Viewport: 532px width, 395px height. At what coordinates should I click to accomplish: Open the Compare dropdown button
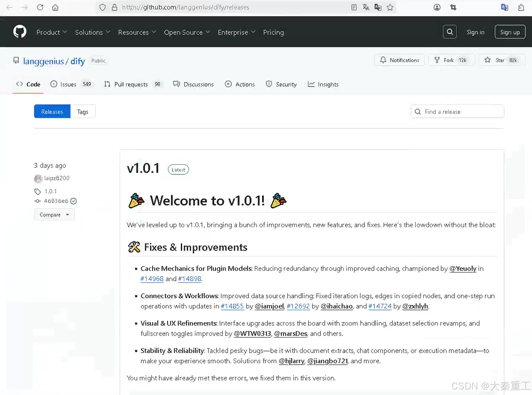point(54,215)
